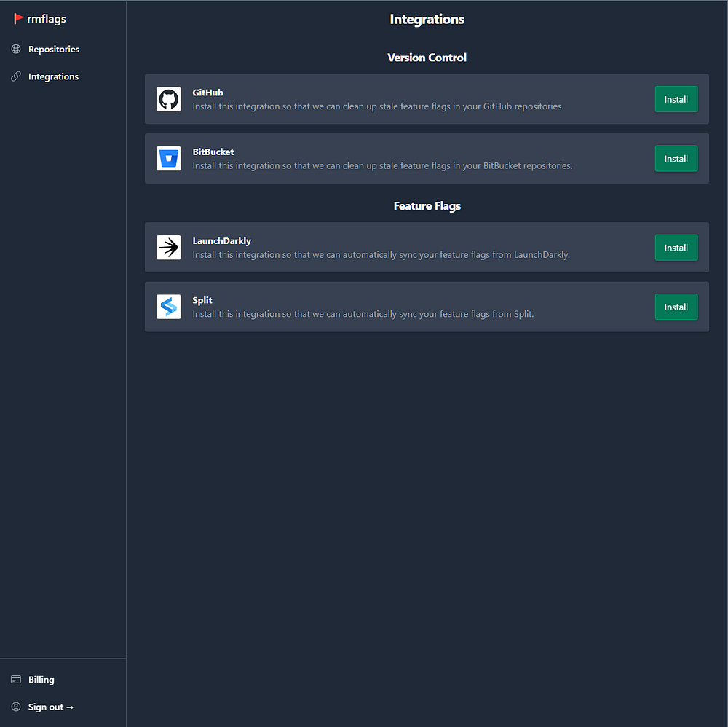Click the Split sync description text
The width and height of the screenshot is (728, 727).
pyautogui.click(x=363, y=314)
